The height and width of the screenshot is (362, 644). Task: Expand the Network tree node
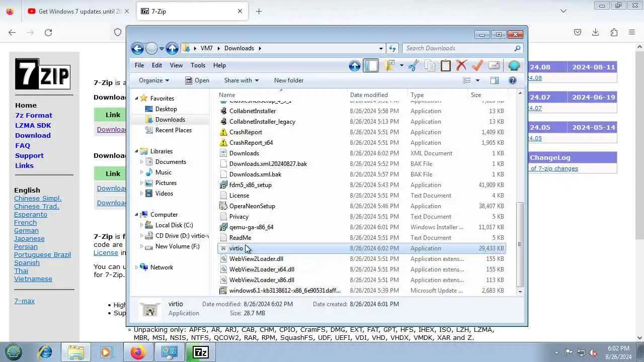136,267
